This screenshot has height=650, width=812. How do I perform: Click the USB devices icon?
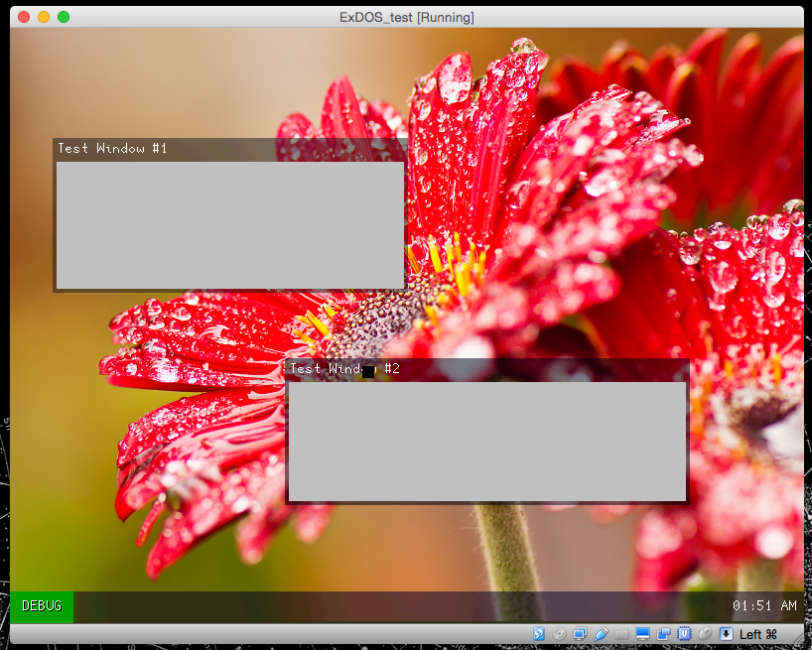pyautogui.click(x=601, y=634)
